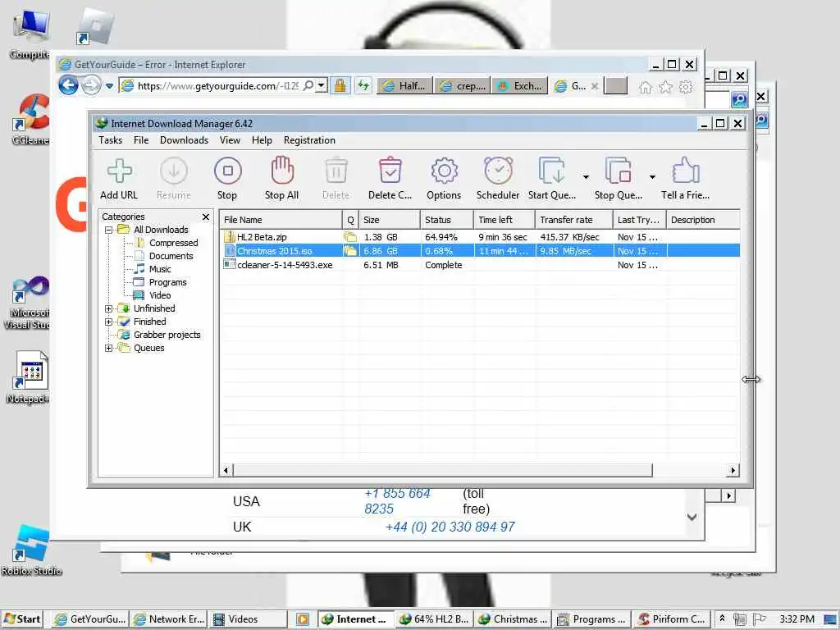Open Start Queue dropdown arrow
This screenshot has height=630, width=840.
[x=586, y=177]
